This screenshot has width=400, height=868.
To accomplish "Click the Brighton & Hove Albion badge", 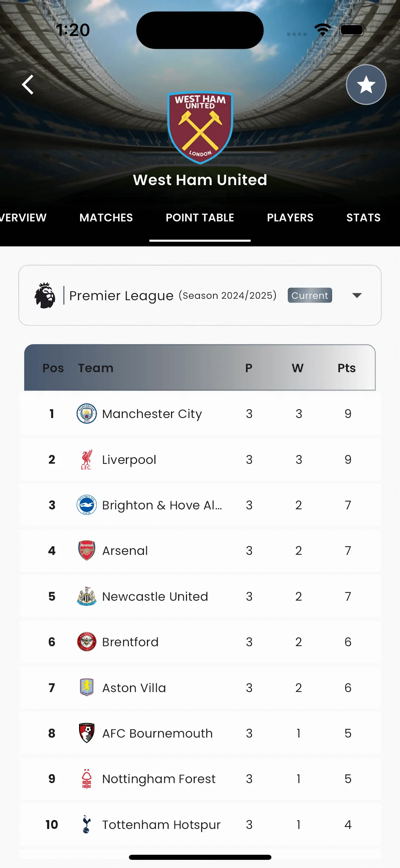I will 87,505.
